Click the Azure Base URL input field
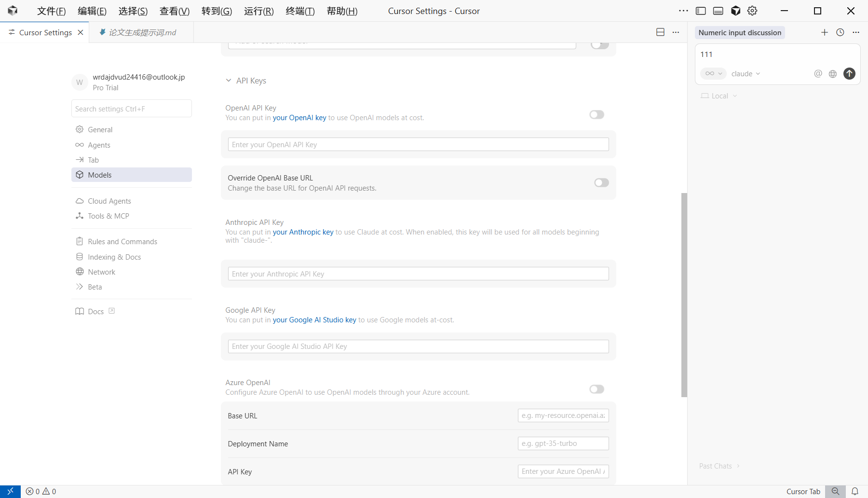 point(563,415)
